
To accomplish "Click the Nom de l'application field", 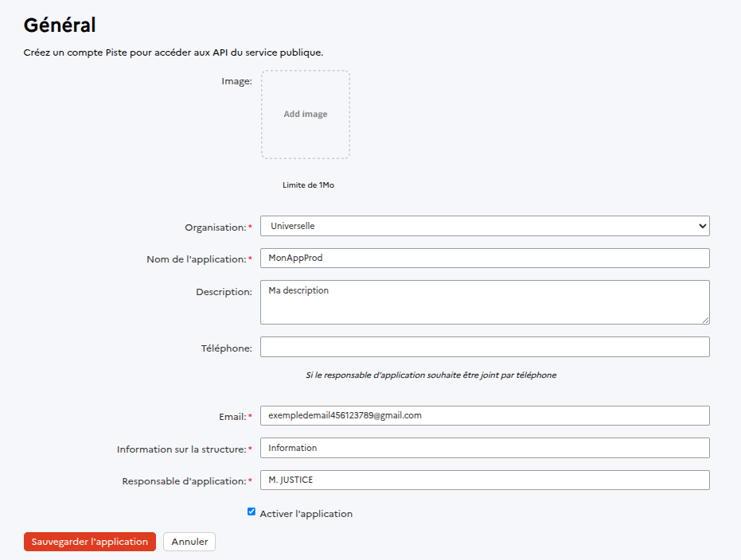I will click(x=485, y=259).
